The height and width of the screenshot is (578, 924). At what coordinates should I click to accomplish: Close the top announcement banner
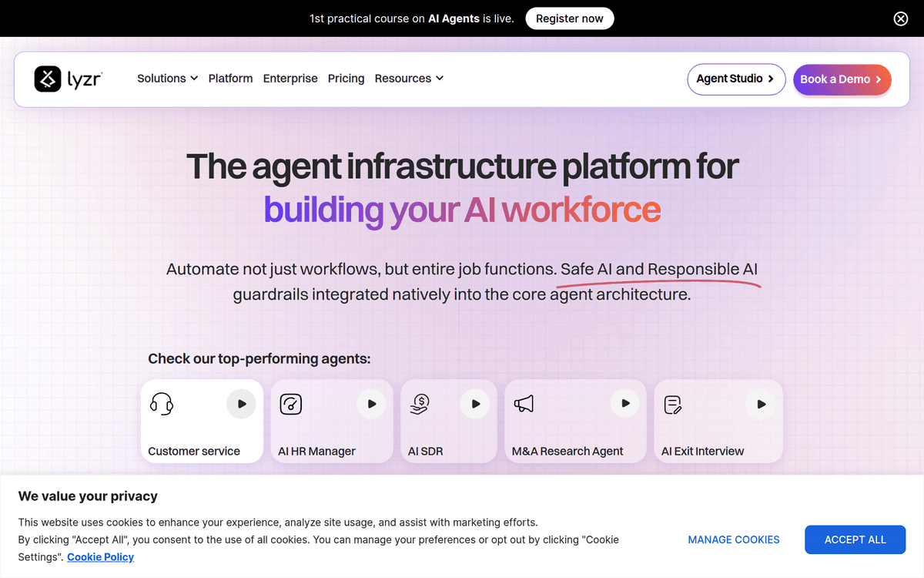tap(900, 19)
